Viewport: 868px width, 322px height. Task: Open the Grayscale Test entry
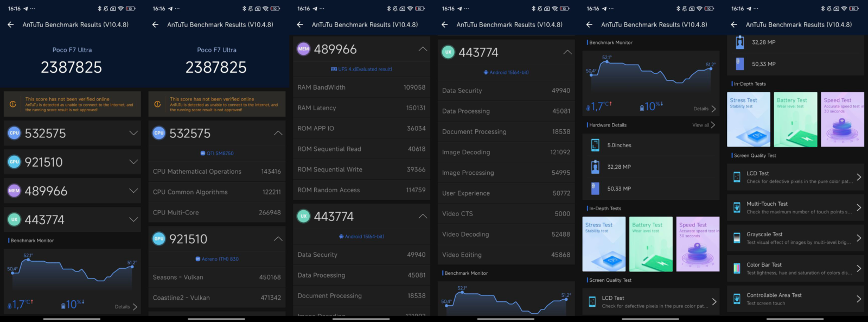[795, 238]
